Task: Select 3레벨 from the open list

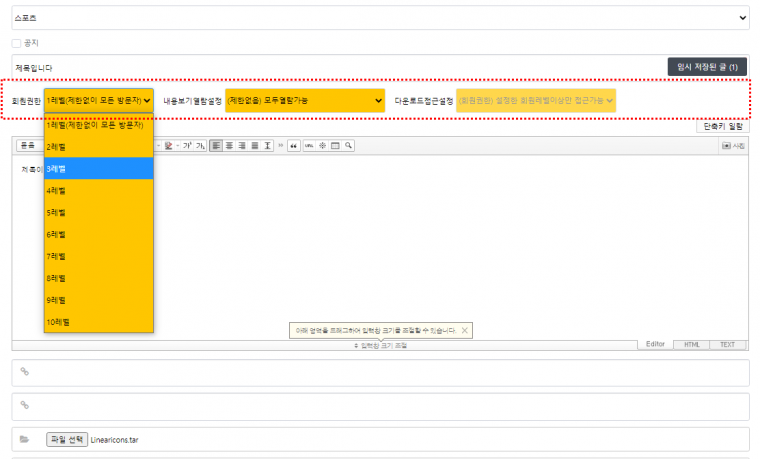Action: pyautogui.click(x=98, y=169)
